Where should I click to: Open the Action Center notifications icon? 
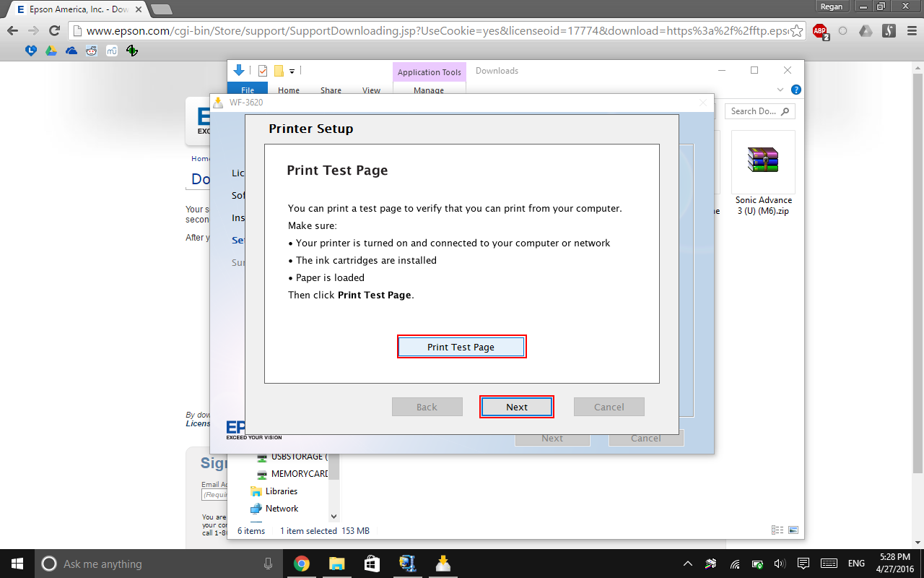(x=803, y=564)
